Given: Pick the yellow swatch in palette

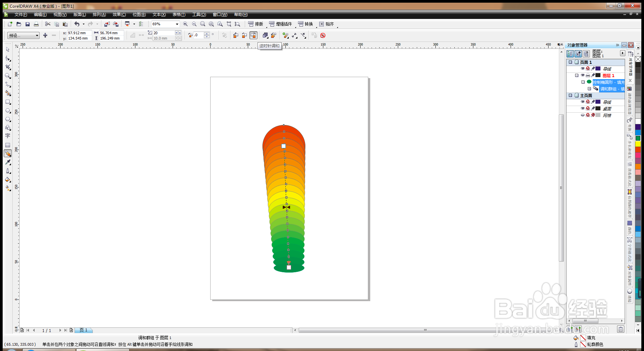Looking at the screenshot, I should [x=638, y=144].
